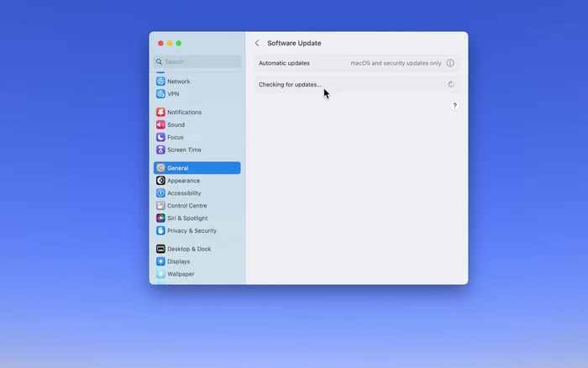Image resolution: width=588 pixels, height=368 pixels.
Task: Open Automatic updates info button
Action: (x=450, y=63)
